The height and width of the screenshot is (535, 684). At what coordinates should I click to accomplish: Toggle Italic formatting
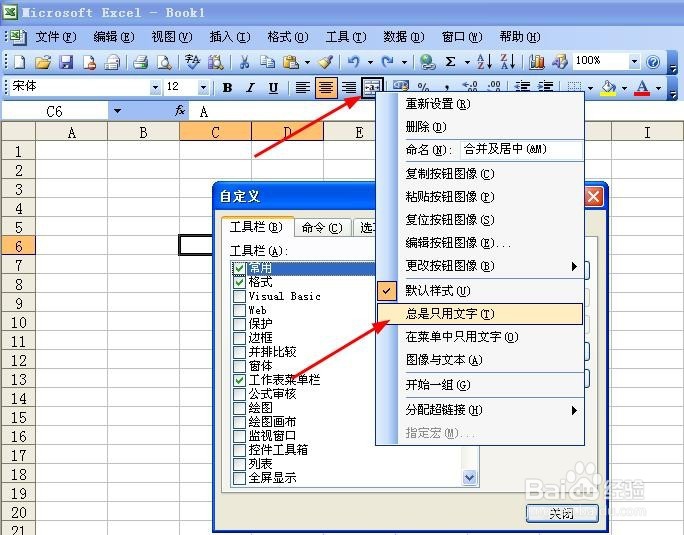pyautogui.click(x=250, y=88)
